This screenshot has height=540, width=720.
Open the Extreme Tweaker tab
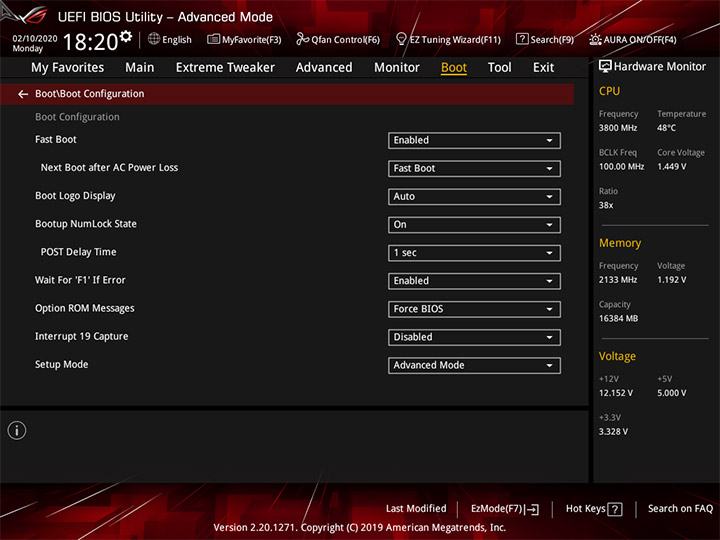coord(225,68)
